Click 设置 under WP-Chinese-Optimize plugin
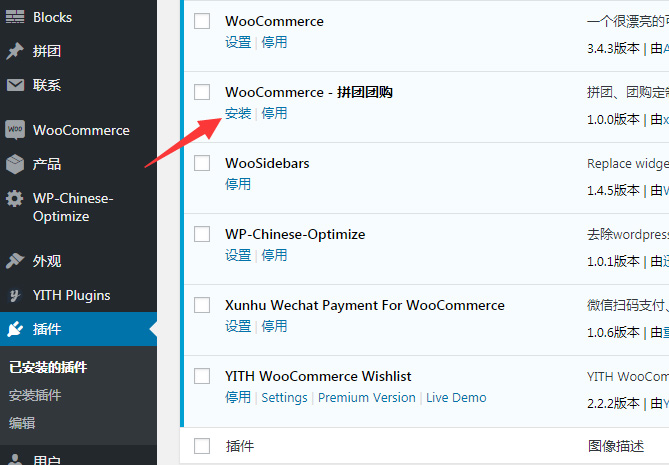The image size is (669, 465). pyautogui.click(x=238, y=255)
